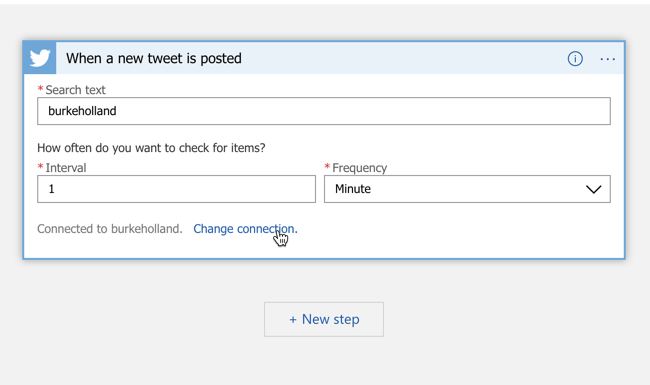Select the Minute value in Frequency

(x=353, y=189)
